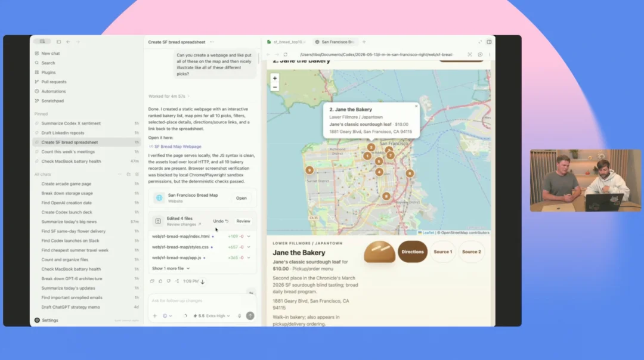Viewport: 644px width, 360px height.
Task: Send the message with the up-arrow button
Action: [250, 316]
